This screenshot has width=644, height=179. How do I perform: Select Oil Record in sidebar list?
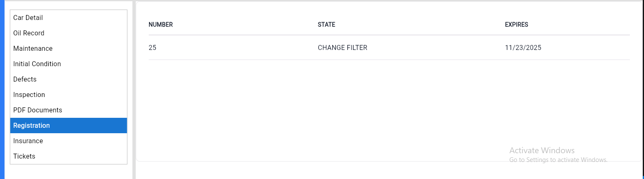29,33
